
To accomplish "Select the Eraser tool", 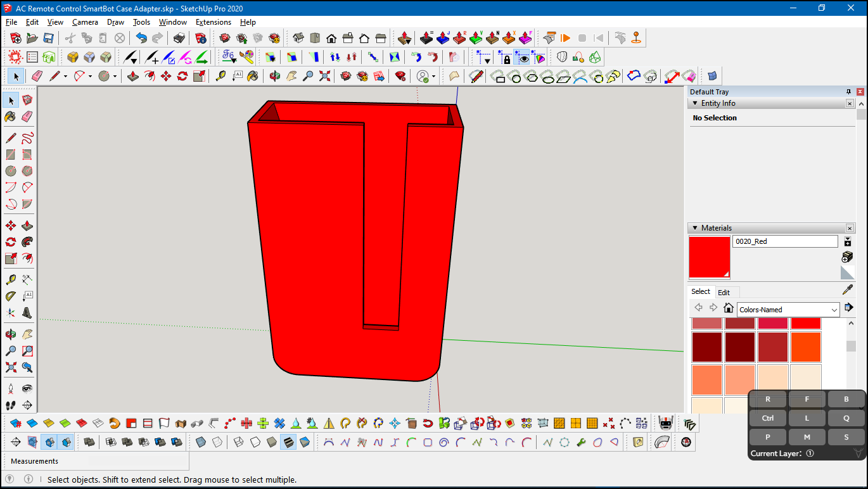I will (x=37, y=75).
